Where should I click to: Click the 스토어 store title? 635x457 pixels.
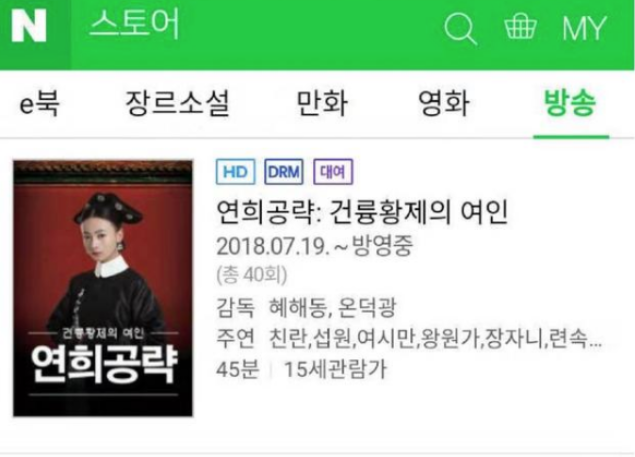(134, 25)
